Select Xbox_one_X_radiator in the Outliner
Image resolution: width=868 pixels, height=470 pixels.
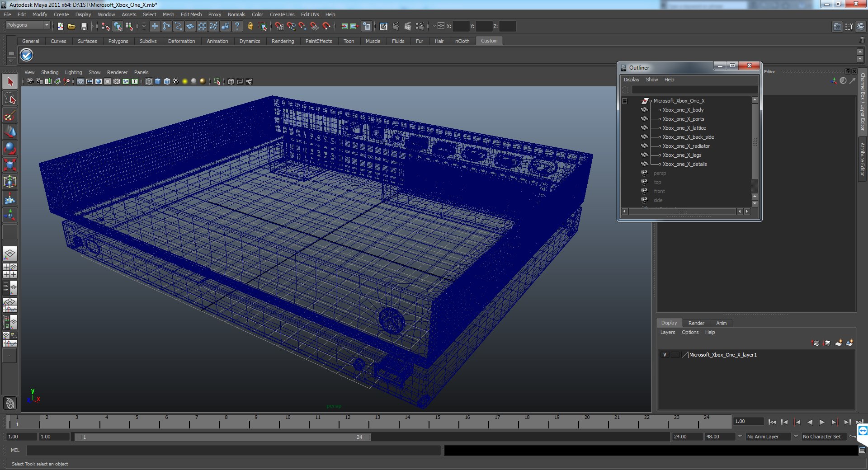(x=686, y=146)
